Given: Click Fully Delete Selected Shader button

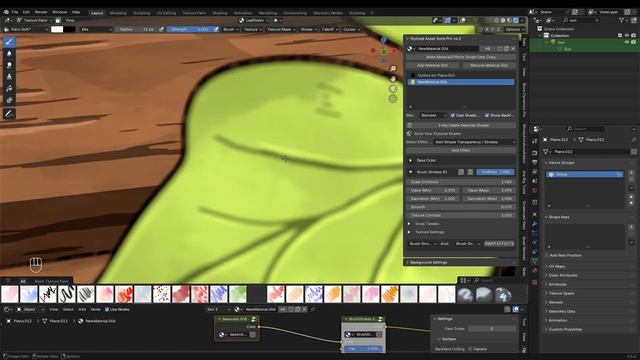Looking at the screenshot, I should click(x=464, y=125).
